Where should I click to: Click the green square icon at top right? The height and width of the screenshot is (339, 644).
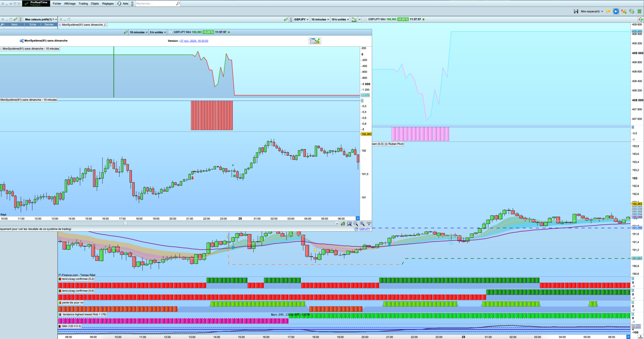tap(639, 11)
